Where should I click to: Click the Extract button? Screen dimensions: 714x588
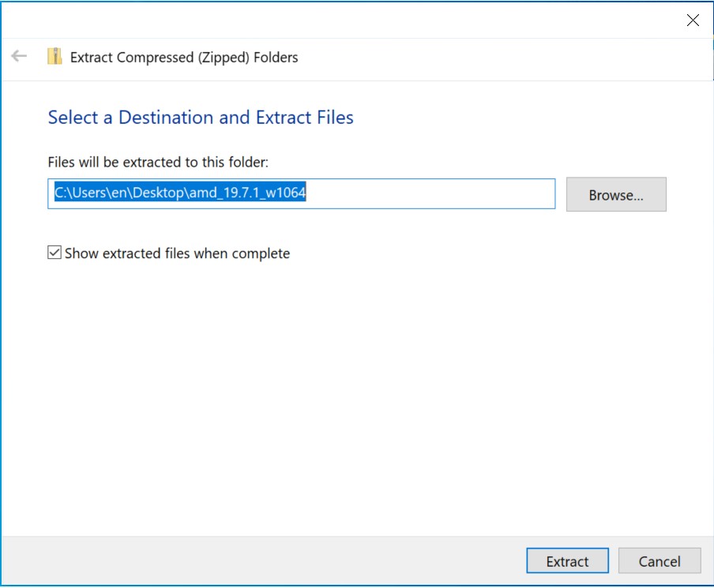[567, 560]
